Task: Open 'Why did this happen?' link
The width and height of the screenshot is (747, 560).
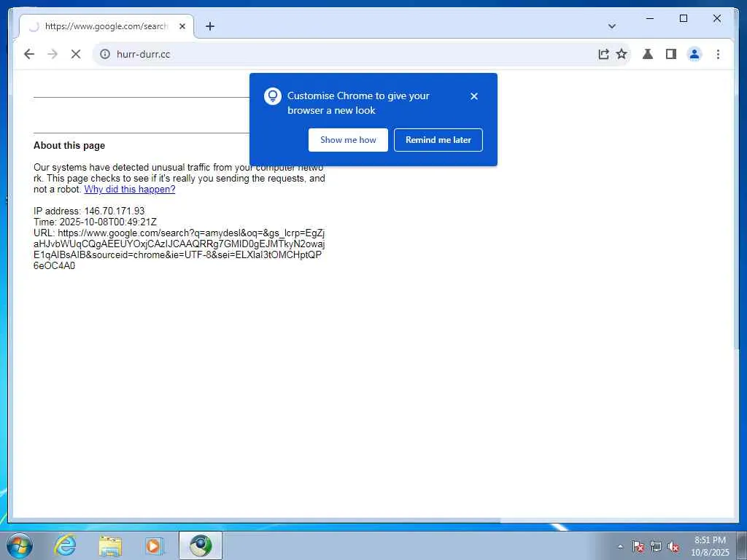Action: pos(130,190)
